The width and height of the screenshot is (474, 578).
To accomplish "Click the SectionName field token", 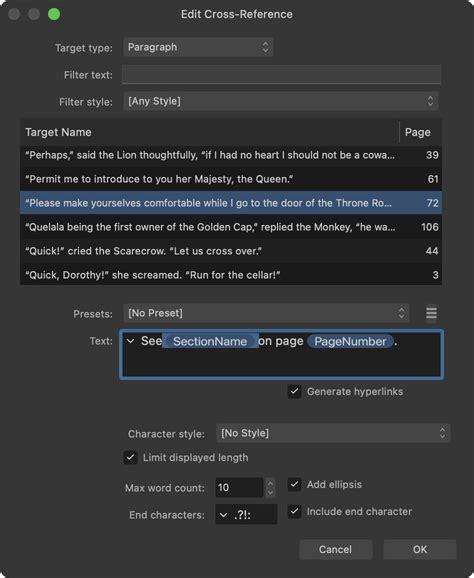I will 210,341.
